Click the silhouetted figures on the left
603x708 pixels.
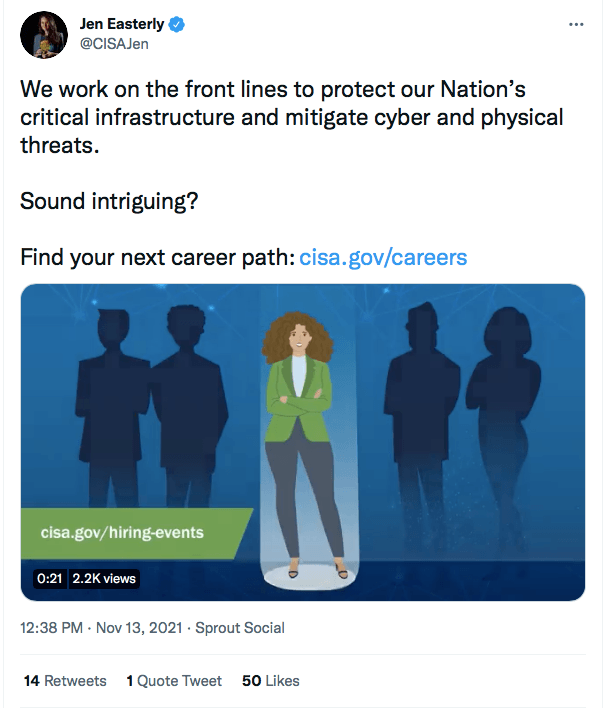point(151,406)
